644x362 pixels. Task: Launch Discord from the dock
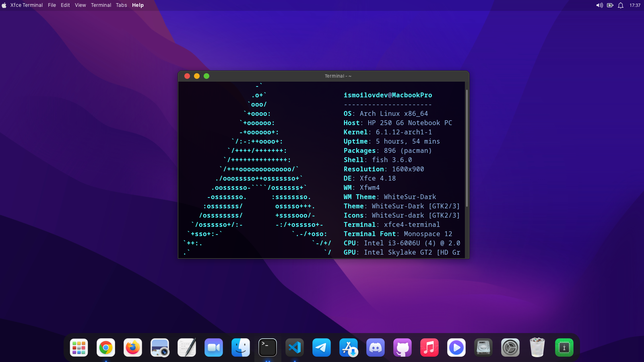[376, 348]
